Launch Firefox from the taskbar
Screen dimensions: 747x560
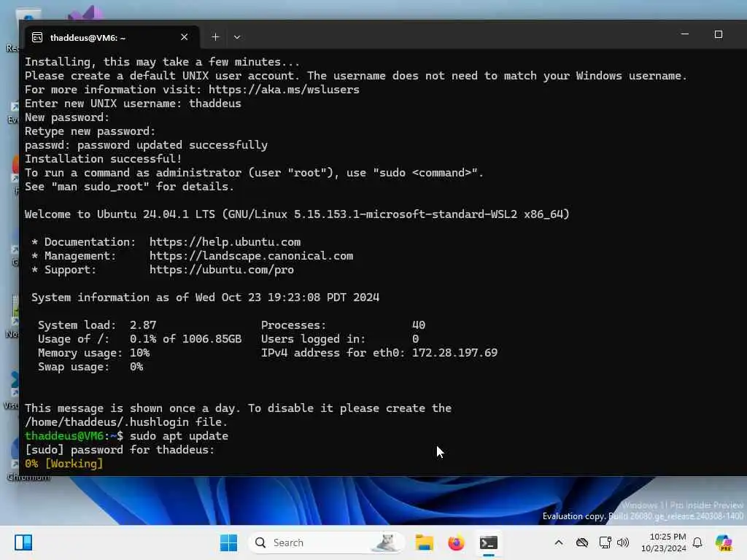456,542
